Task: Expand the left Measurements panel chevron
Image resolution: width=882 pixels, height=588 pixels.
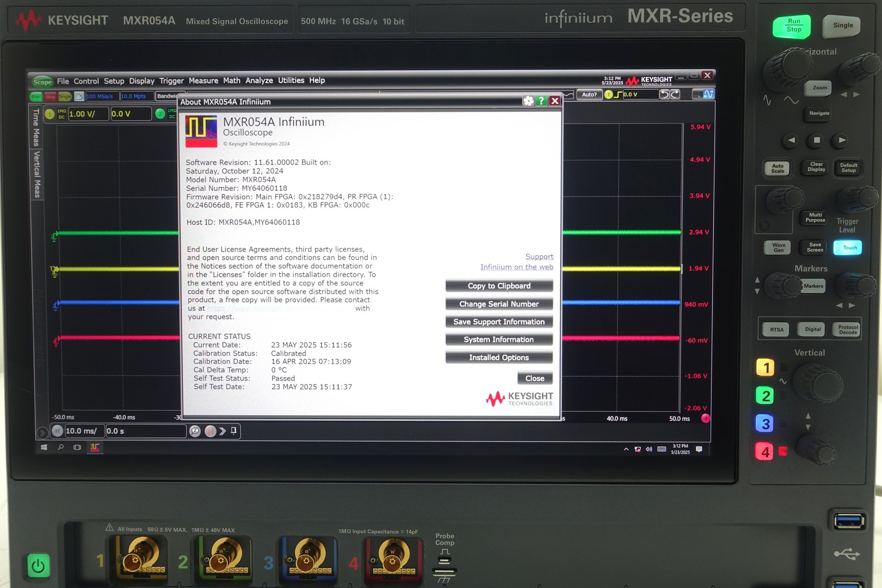Action: (42, 432)
